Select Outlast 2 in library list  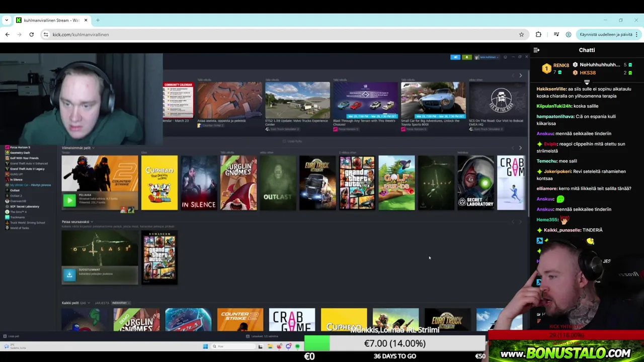[x=16, y=196]
